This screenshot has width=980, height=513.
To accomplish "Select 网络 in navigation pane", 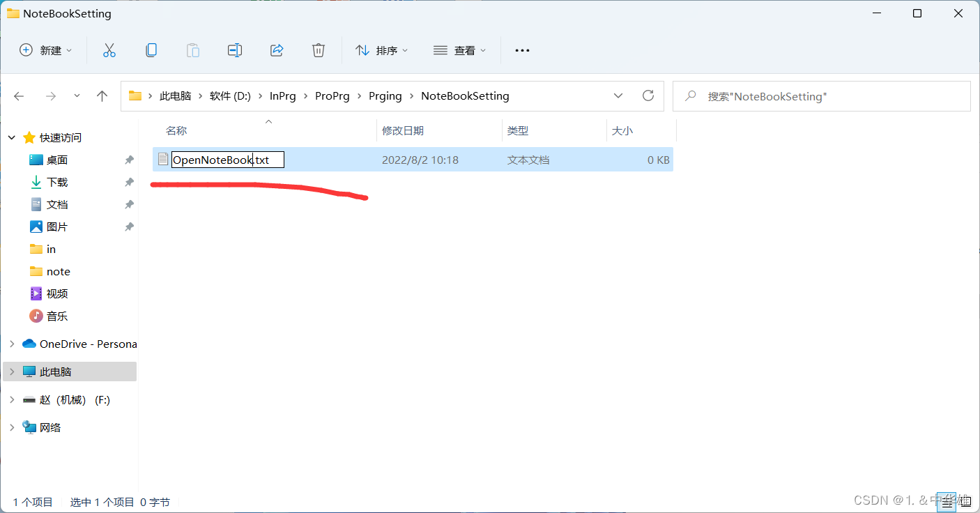I will pos(50,427).
